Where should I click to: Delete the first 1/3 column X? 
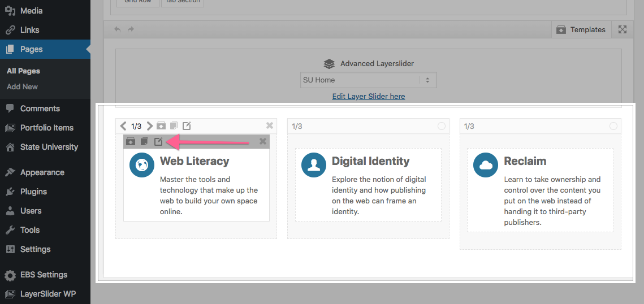coord(270,125)
